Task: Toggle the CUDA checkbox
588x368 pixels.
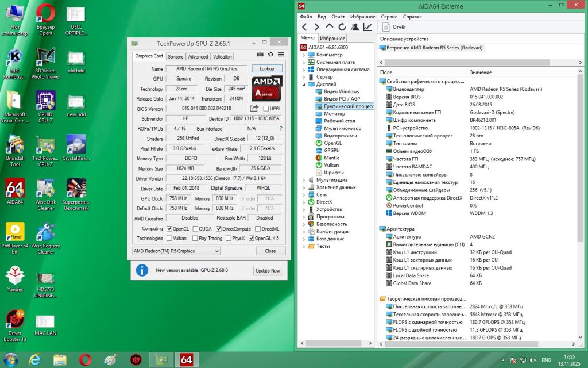Action: pos(195,229)
